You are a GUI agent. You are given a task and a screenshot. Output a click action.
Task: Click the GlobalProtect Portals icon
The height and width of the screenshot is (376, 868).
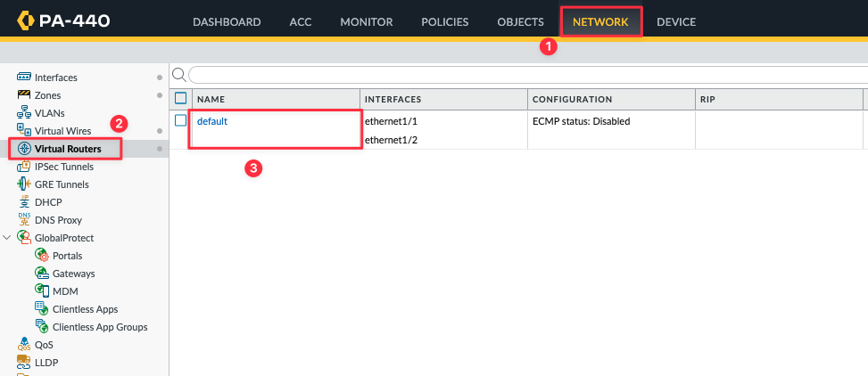click(x=42, y=256)
